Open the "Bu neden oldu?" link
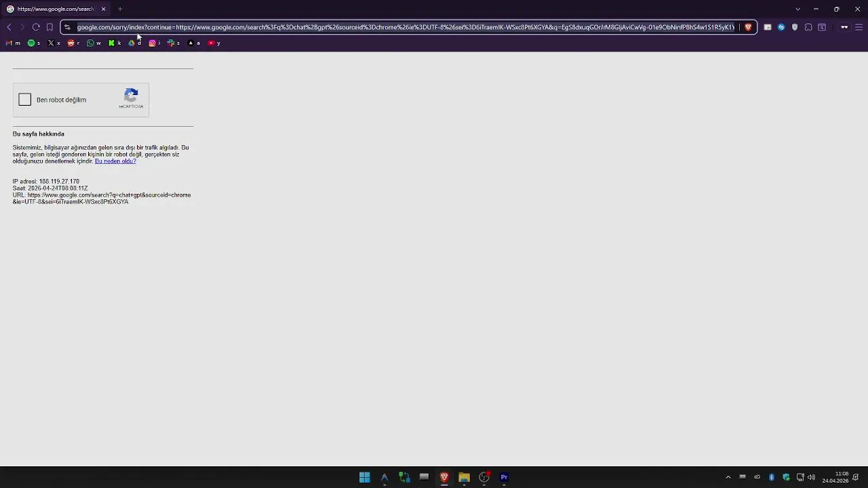This screenshot has width=868, height=488. point(115,161)
